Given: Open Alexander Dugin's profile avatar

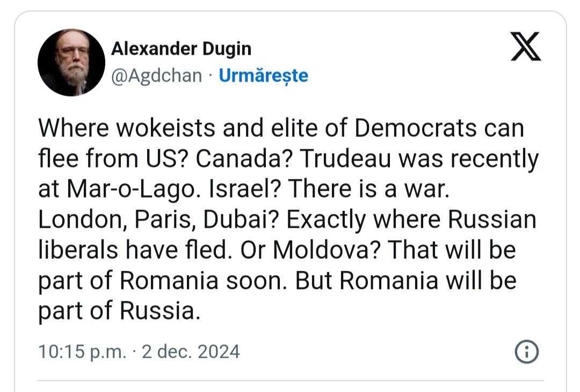Looking at the screenshot, I should click(x=71, y=62).
